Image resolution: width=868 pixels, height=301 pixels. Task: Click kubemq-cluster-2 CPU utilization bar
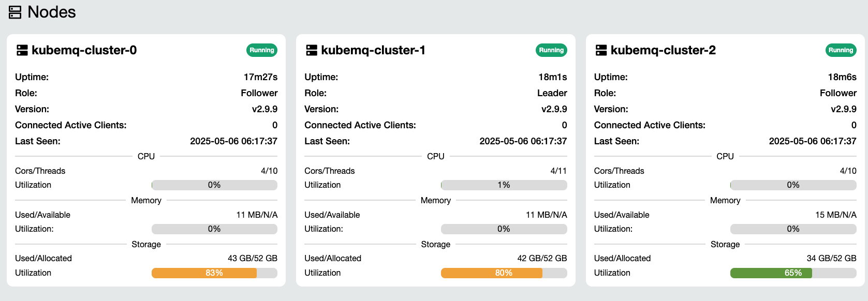point(793,185)
